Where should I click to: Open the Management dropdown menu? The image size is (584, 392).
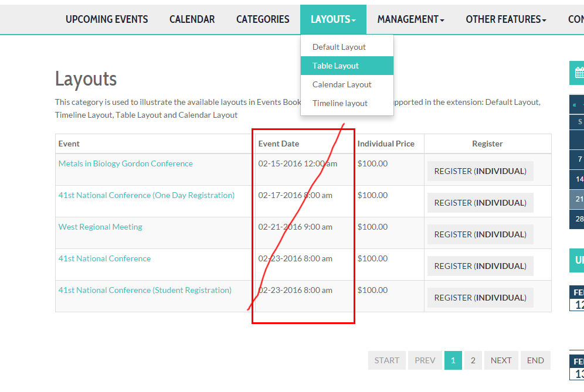[x=410, y=19]
